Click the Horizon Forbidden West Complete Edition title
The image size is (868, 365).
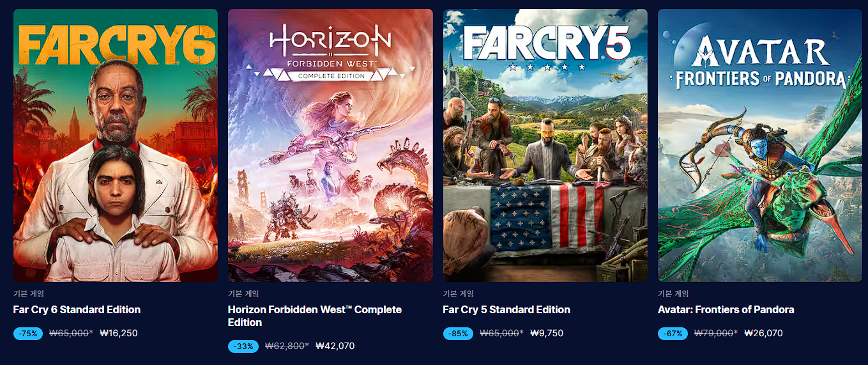tap(315, 316)
